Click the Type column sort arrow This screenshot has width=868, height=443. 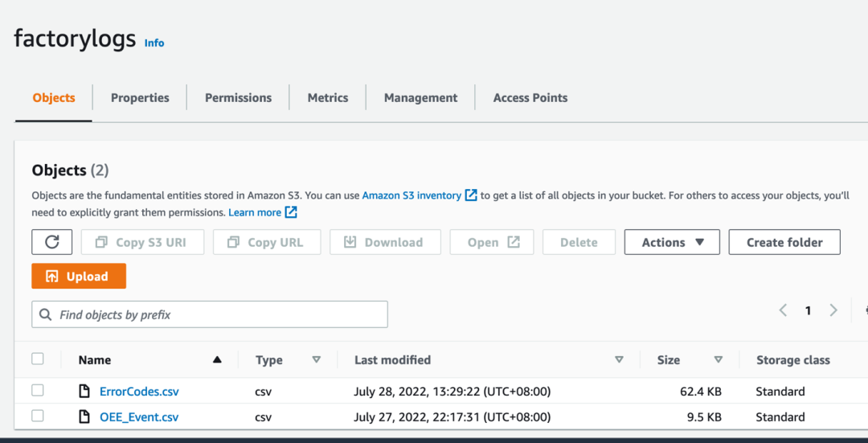(x=316, y=360)
